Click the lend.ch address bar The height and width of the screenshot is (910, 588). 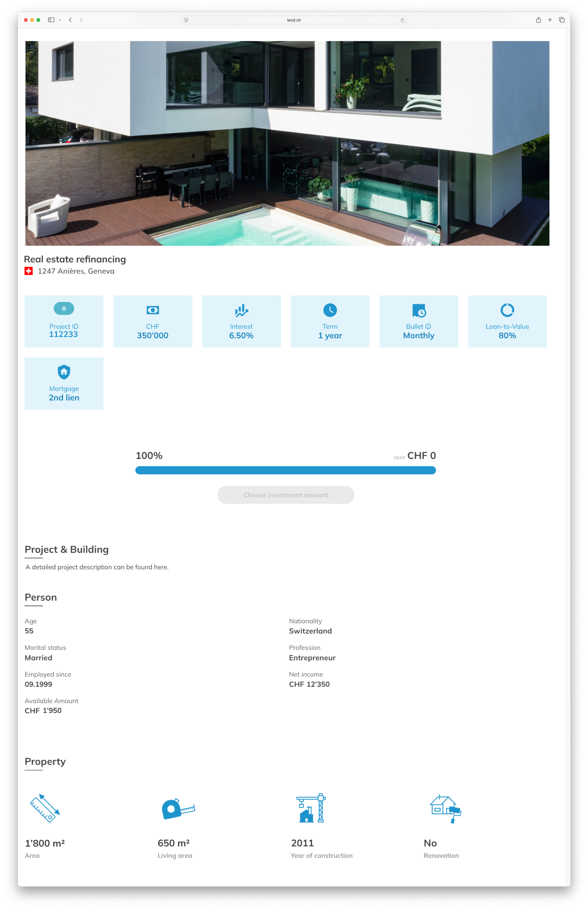tap(294, 20)
